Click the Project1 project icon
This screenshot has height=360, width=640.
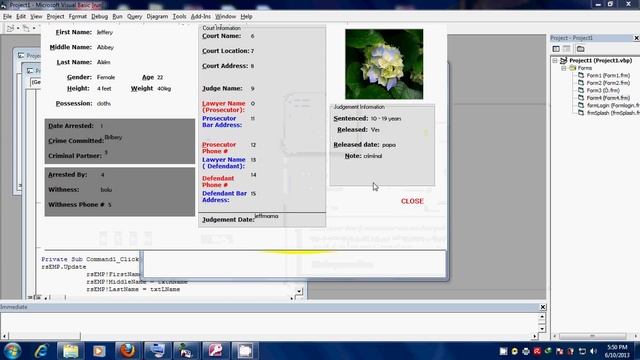point(563,60)
